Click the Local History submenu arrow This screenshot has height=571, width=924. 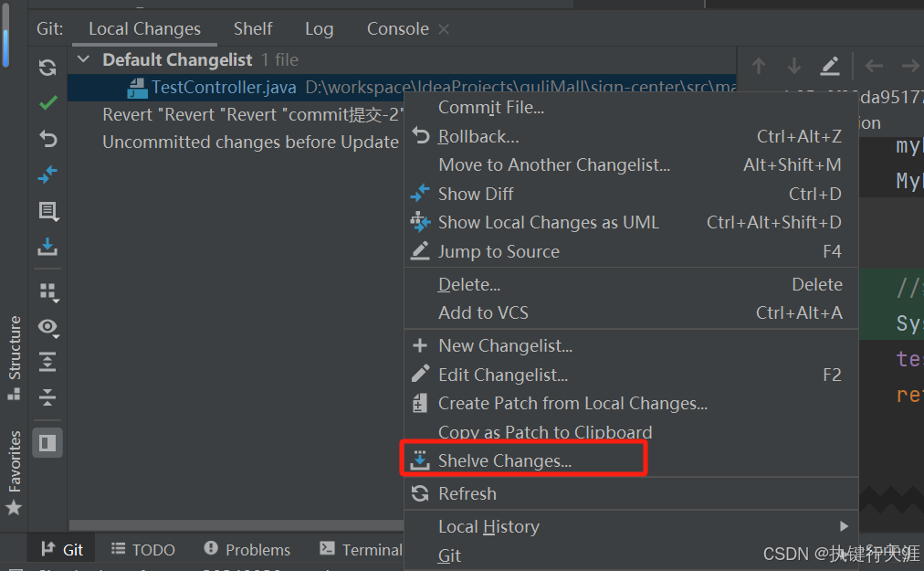[843, 526]
